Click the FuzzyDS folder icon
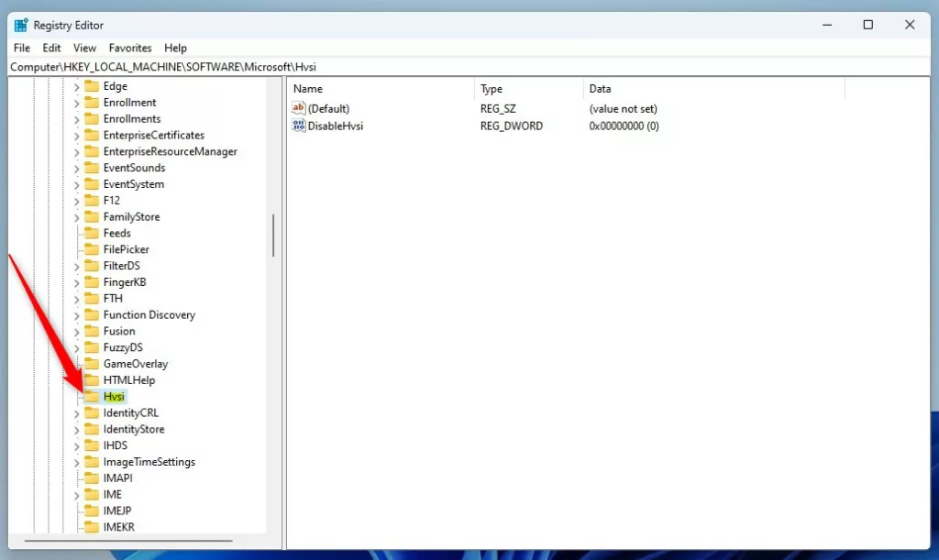This screenshot has height=560, width=939. tap(92, 347)
